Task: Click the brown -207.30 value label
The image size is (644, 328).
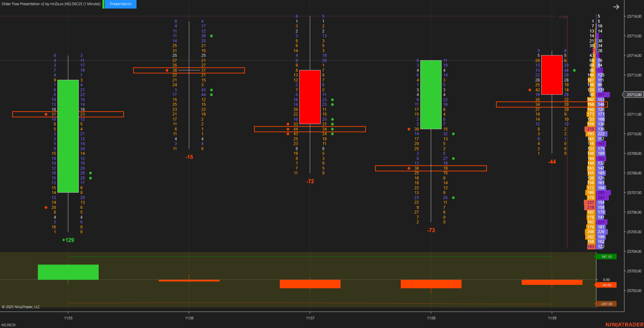Action: [606, 304]
